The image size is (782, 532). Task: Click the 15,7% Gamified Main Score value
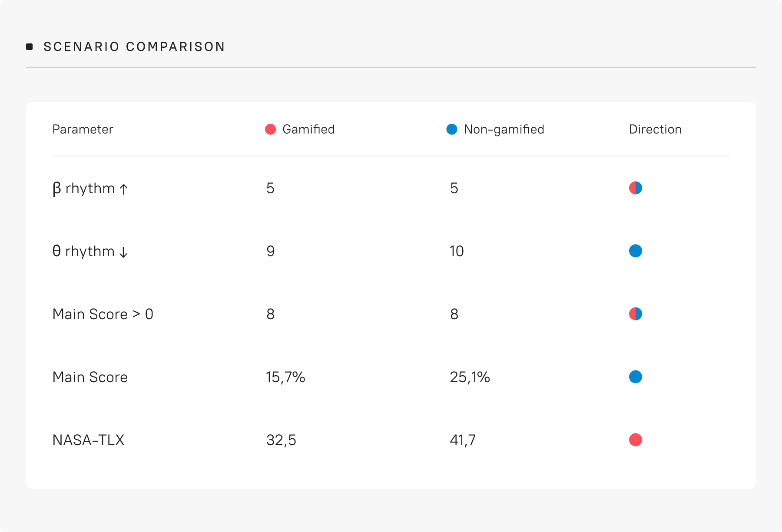pyautogui.click(x=285, y=377)
